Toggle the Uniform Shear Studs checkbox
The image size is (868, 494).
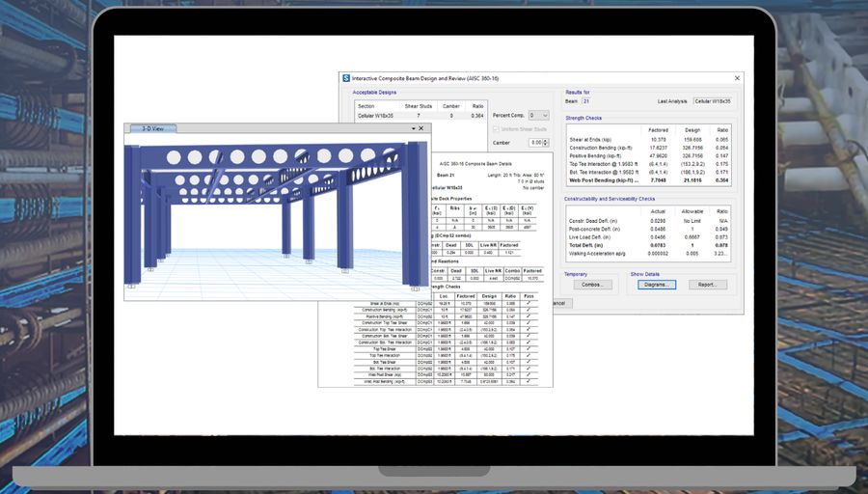(497, 128)
